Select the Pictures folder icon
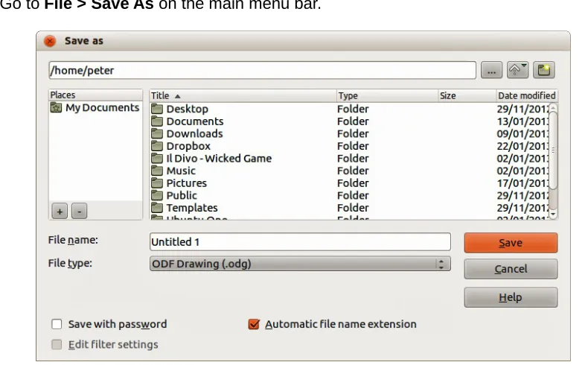The height and width of the screenshot is (365, 588). [157, 183]
